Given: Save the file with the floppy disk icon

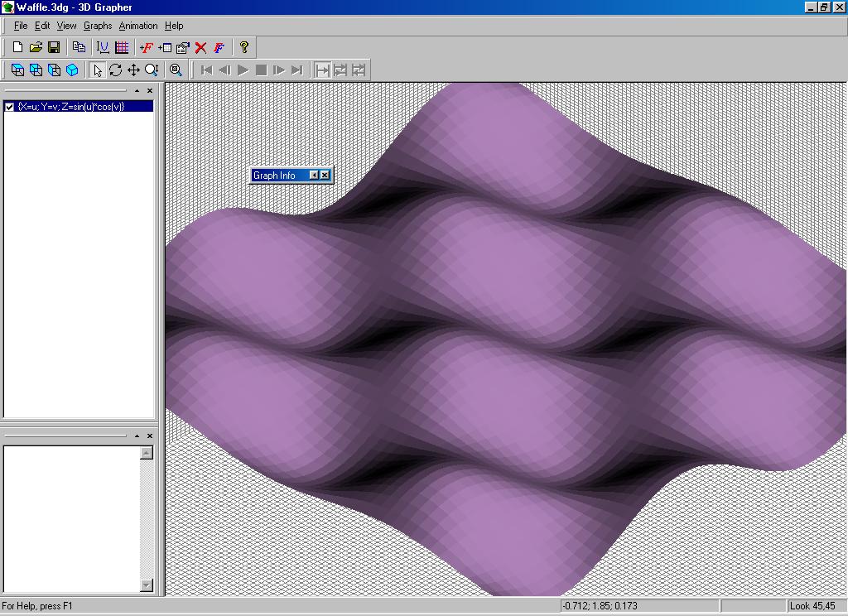Looking at the screenshot, I should (x=54, y=47).
